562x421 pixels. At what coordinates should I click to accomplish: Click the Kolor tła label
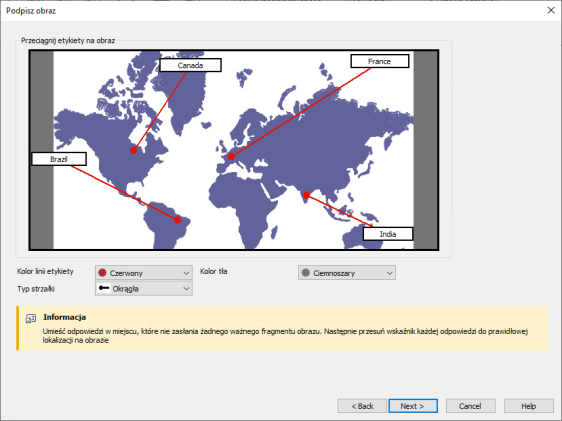[x=214, y=271]
